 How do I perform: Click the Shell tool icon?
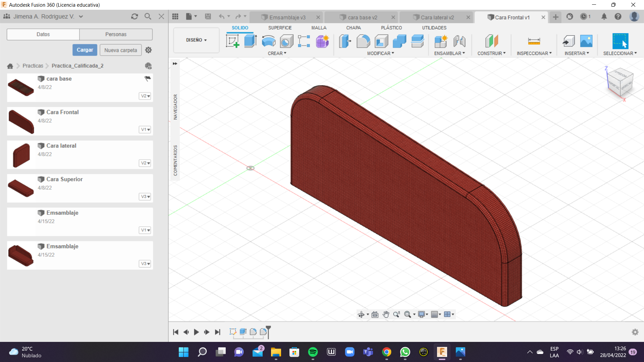coord(381,41)
